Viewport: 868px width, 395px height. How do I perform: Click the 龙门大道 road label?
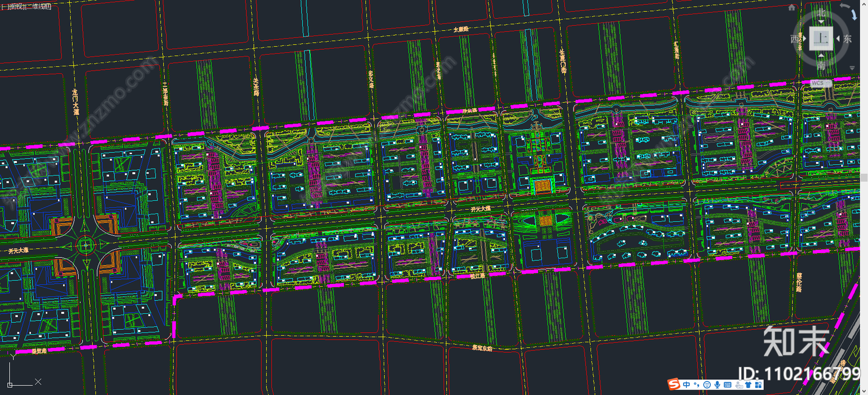(75, 102)
